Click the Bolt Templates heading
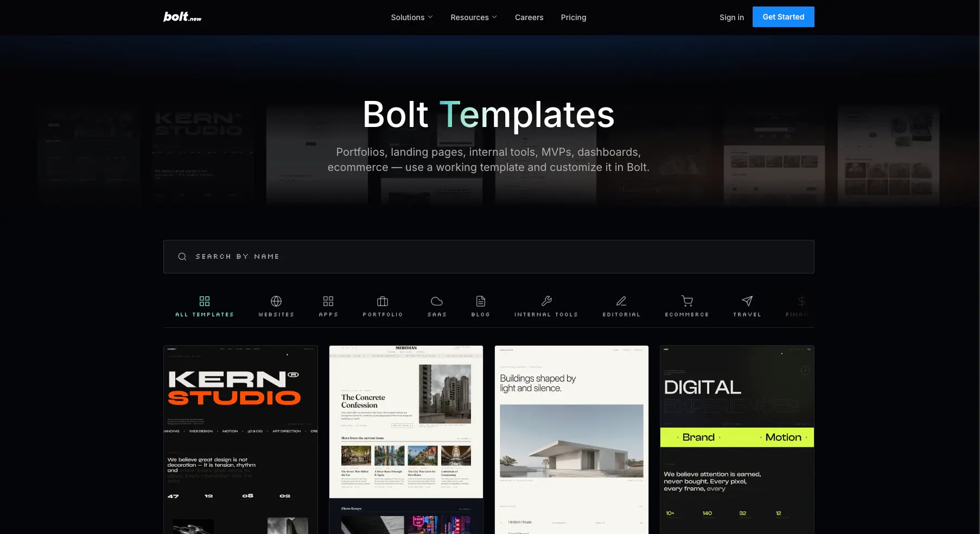This screenshot has width=980, height=534. tap(488, 115)
